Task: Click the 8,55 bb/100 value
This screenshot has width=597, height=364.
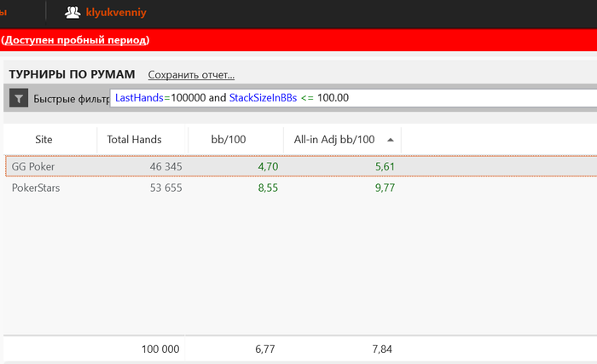Action: click(x=268, y=188)
